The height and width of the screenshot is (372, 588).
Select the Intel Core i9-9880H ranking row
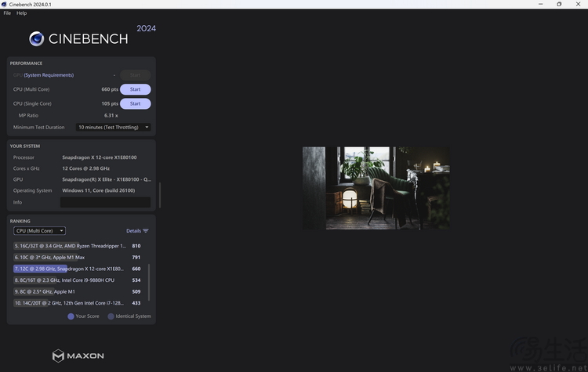tap(78, 280)
